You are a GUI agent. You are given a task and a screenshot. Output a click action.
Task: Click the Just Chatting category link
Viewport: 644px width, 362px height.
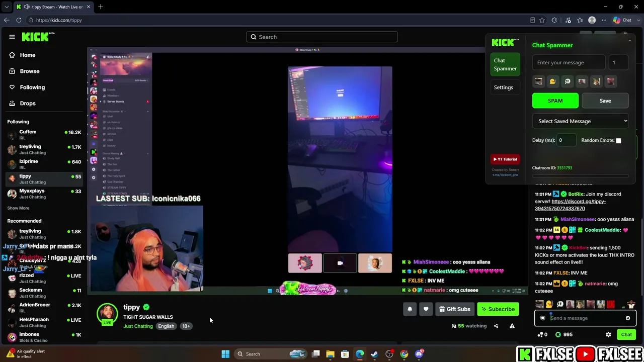click(138, 326)
